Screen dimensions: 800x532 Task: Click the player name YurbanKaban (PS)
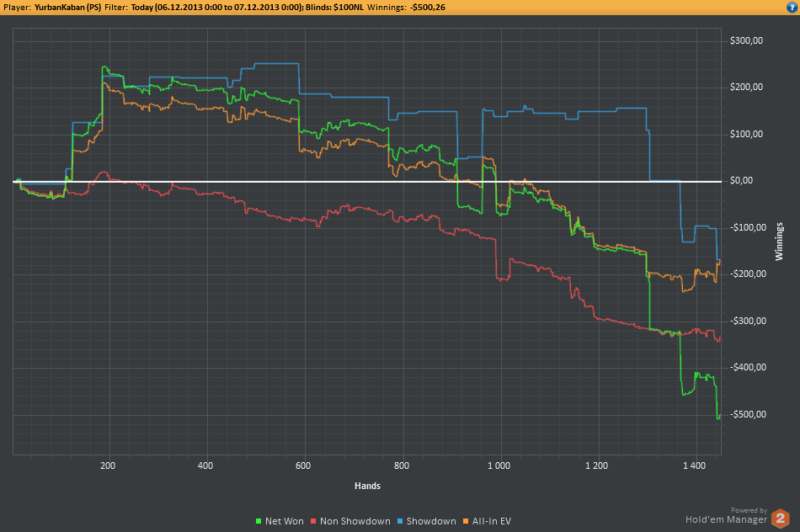(68, 7)
